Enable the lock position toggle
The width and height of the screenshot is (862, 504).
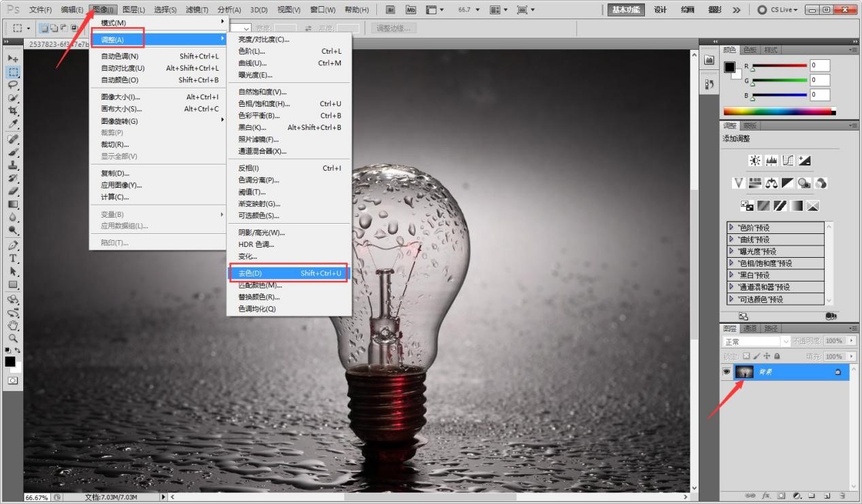(767, 356)
